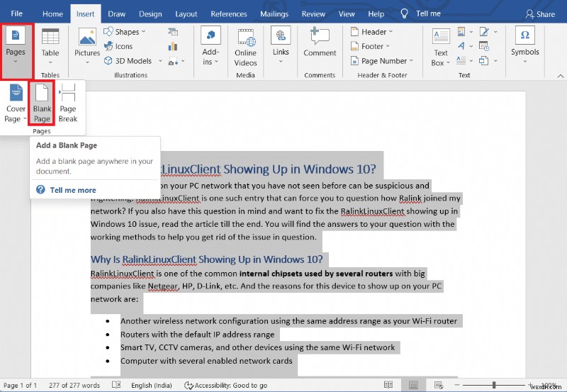This screenshot has width=567, height=392.
Task: Open Quick Parts menu
Action: [x=465, y=32]
